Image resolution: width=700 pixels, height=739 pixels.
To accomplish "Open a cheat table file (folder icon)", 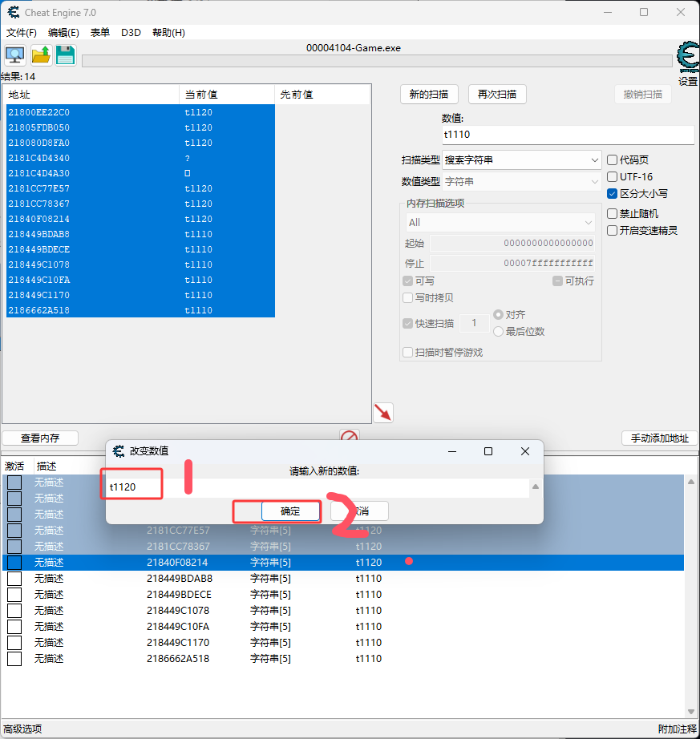I will (x=41, y=55).
